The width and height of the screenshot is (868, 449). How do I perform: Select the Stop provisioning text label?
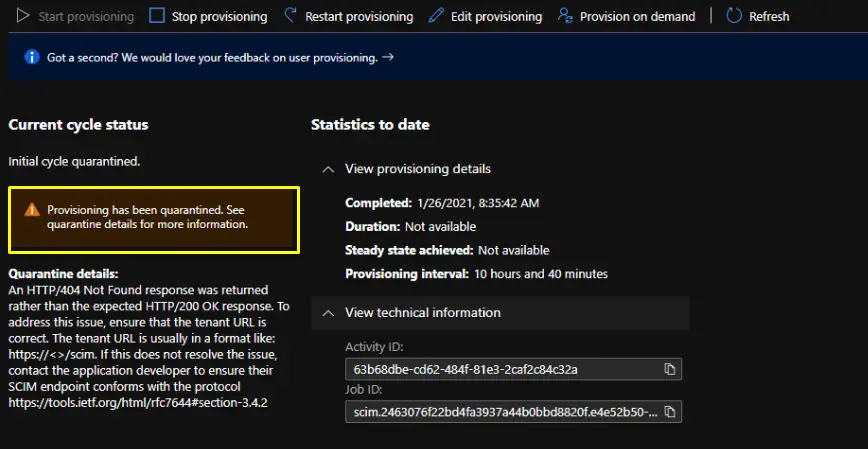click(x=219, y=17)
